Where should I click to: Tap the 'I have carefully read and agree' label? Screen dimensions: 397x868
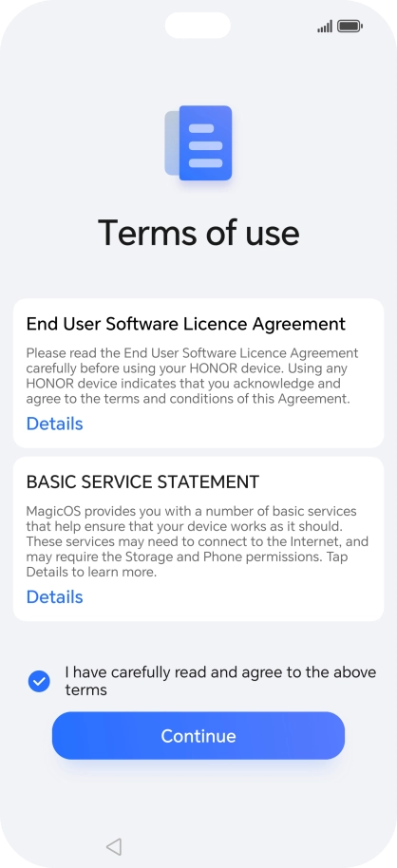[220, 681]
